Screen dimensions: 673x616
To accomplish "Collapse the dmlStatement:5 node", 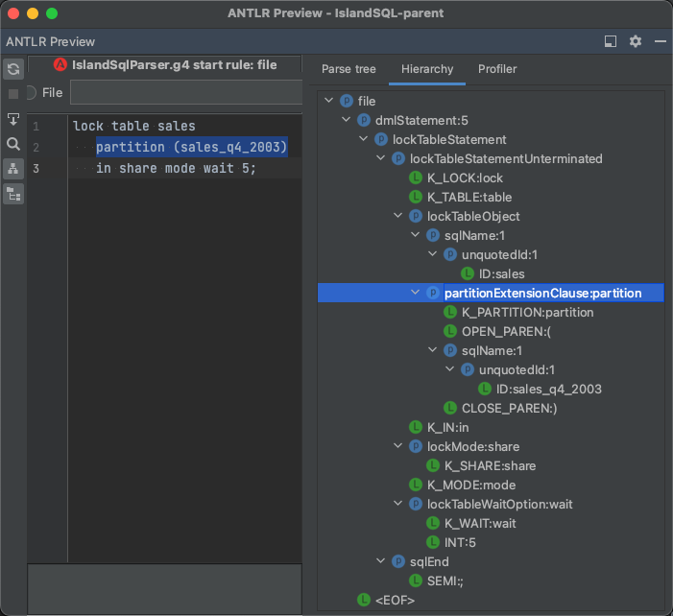I will (x=346, y=120).
